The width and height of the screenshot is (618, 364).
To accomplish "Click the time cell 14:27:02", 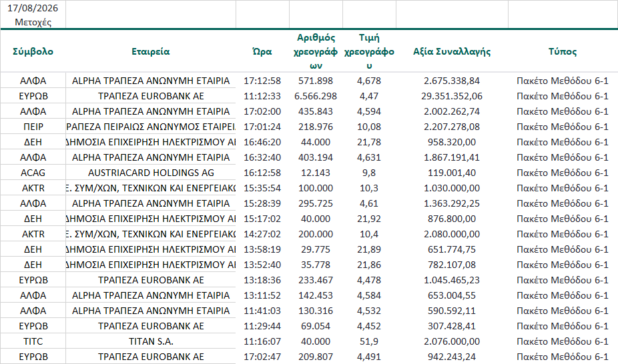I will pyautogui.click(x=262, y=234).
